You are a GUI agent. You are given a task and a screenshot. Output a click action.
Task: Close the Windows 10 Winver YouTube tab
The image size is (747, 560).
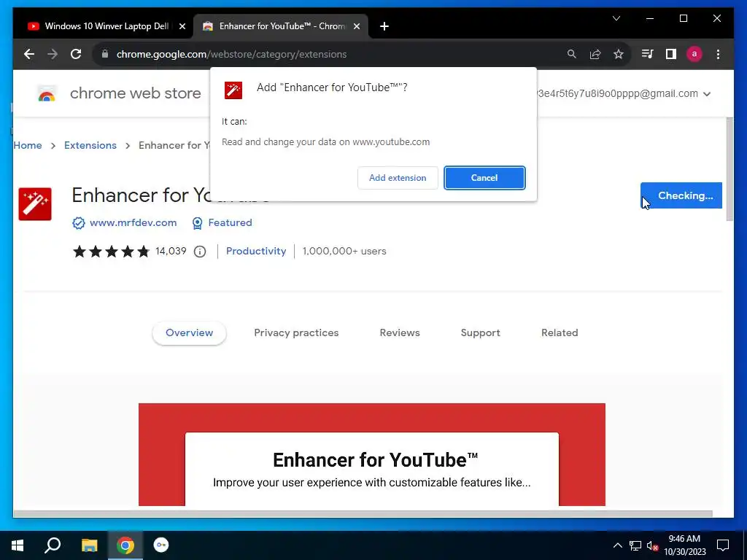182,27
